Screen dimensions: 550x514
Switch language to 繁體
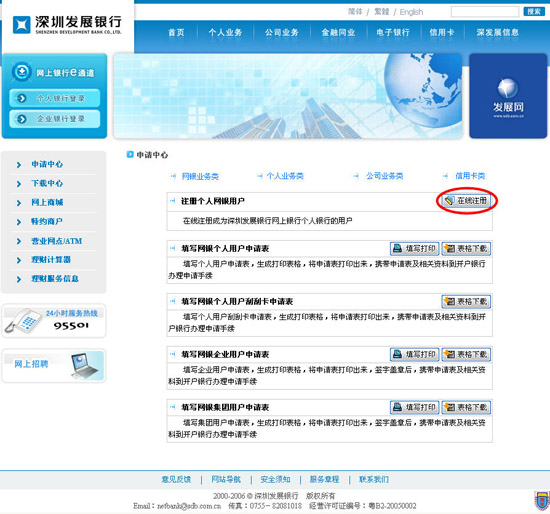click(382, 12)
